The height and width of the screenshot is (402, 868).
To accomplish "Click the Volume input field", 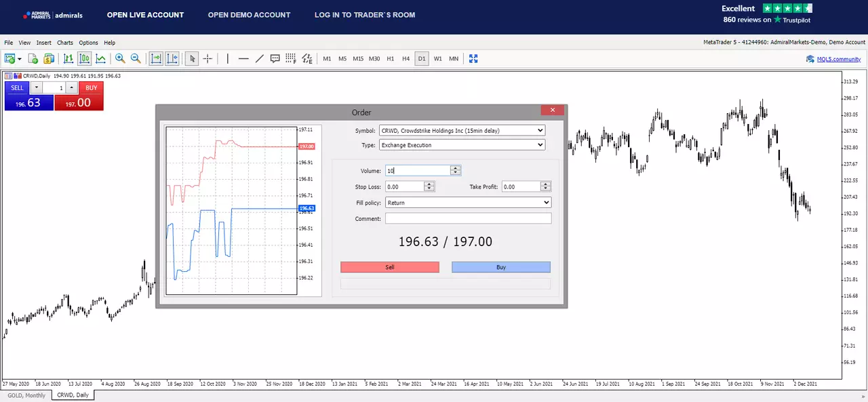I will pos(418,171).
